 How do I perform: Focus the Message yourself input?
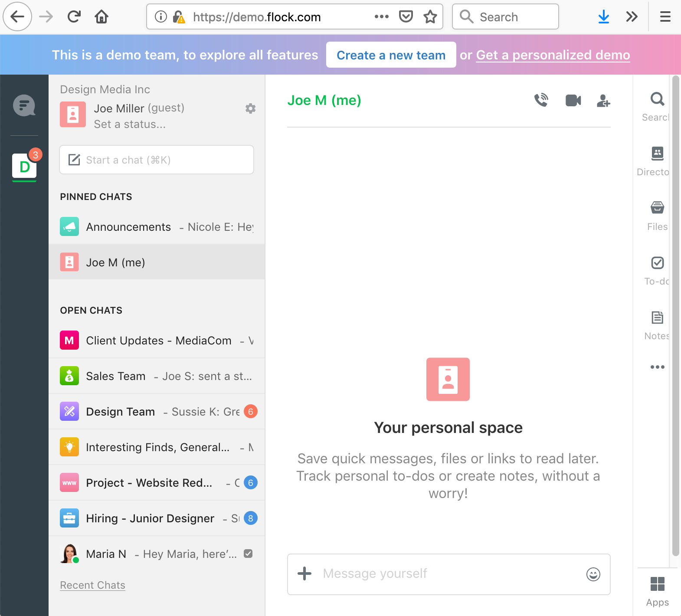click(x=449, y=574)
